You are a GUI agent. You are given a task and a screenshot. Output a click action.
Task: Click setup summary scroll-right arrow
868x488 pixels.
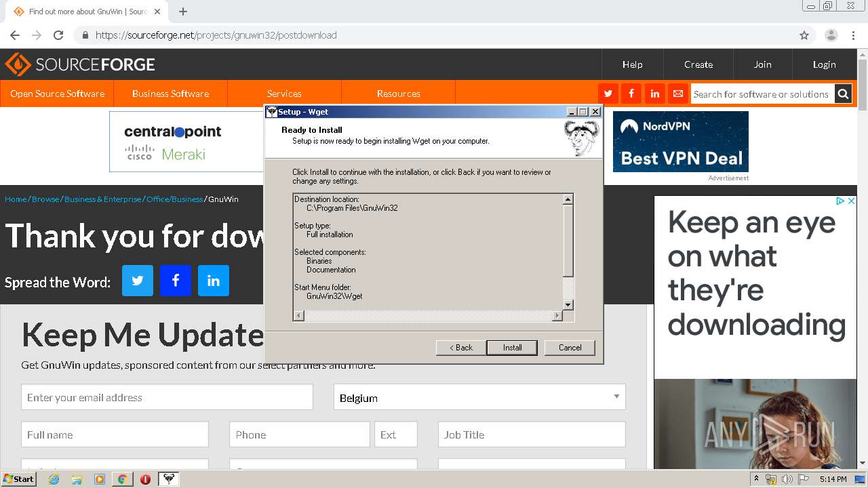click(557, 316)
